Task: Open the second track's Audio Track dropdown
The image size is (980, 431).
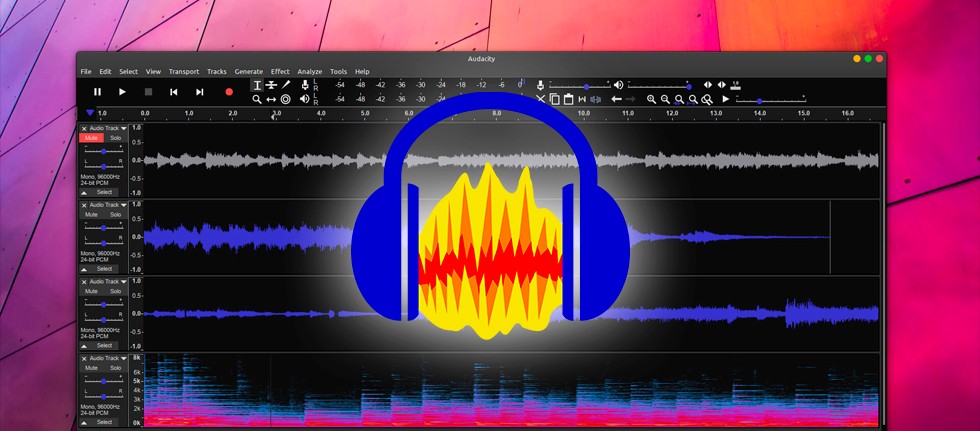Action: tap(108, 205)
